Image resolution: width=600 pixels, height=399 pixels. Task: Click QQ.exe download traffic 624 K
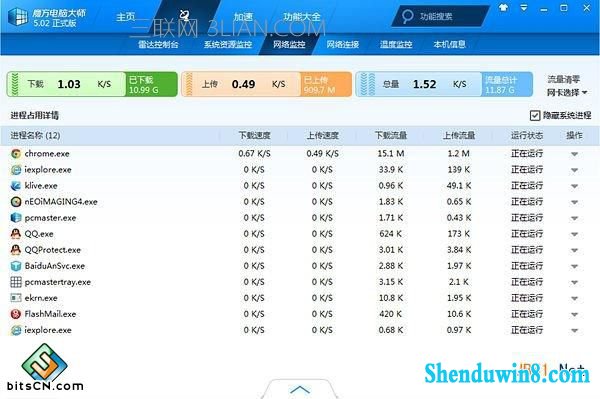(x=391, y=234)
